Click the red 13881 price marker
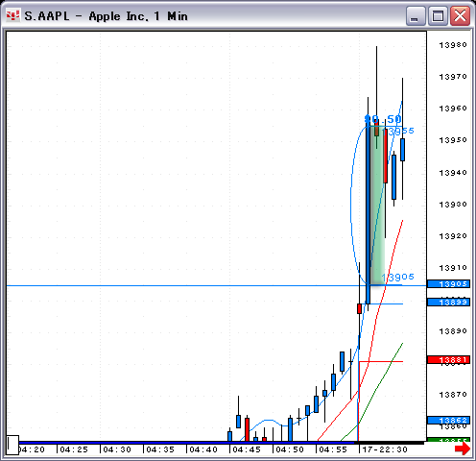476x461 pixels. (448, 360)
